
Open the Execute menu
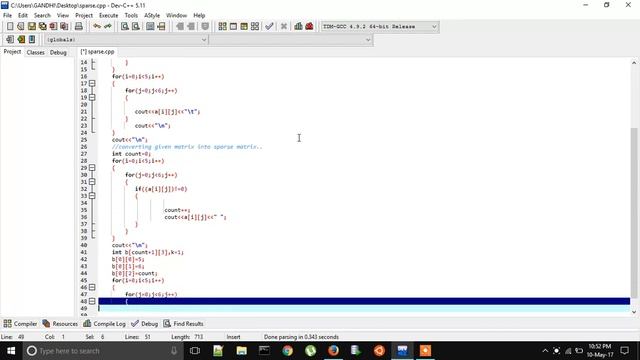click(109, 16)
